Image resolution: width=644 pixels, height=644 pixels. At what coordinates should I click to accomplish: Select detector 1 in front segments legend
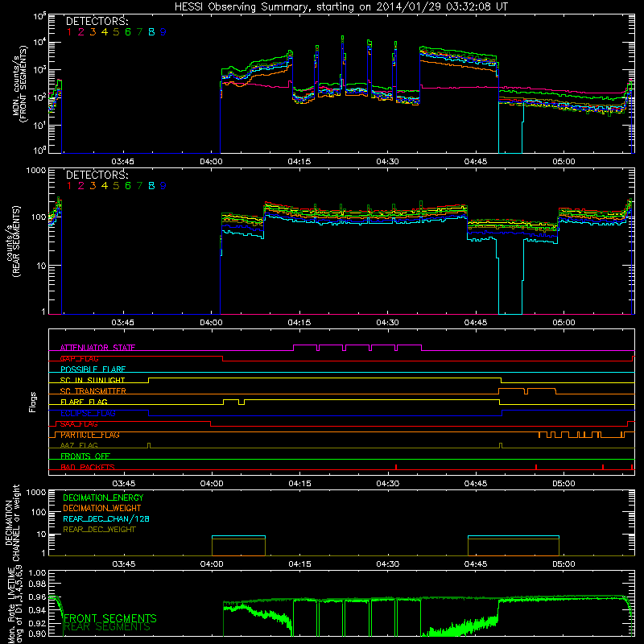click(x=69, y=32)
